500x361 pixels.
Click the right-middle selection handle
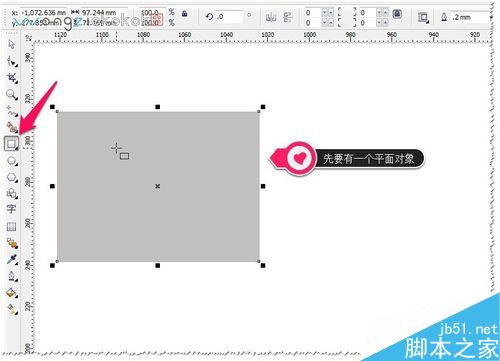click(x=263, y=186)
